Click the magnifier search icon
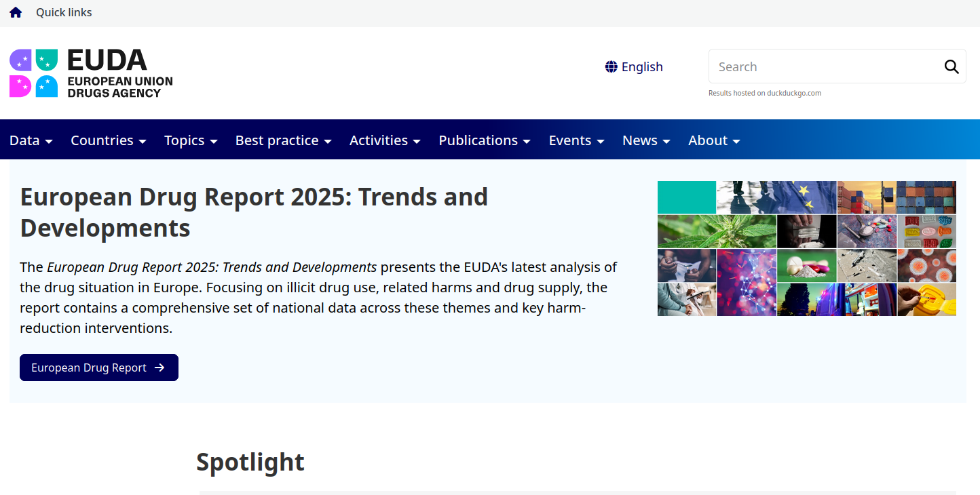The width and height of the screenshot is (980, 495). point(951,66)
